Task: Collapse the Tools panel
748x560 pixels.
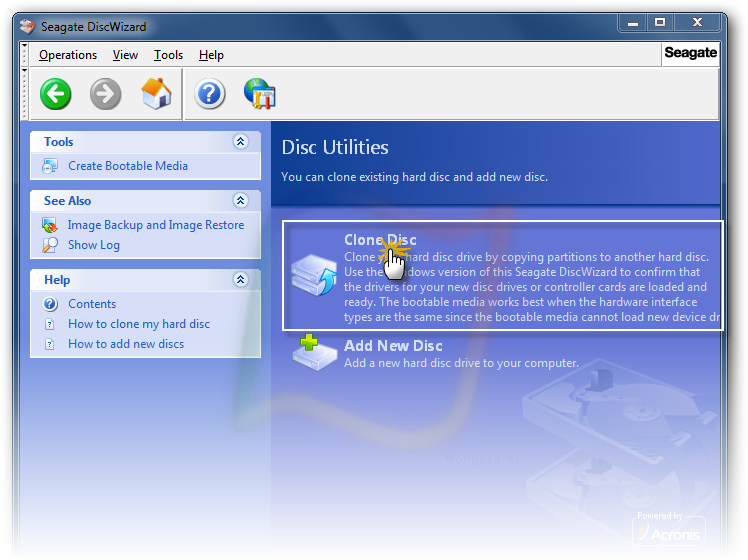Action: [240, 141]
